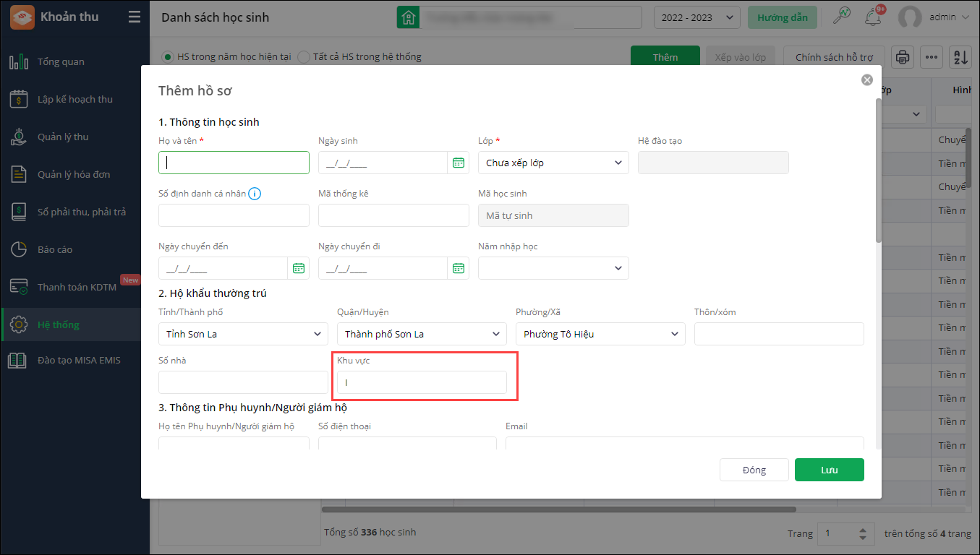Click the Ngày chuyển đi date field
This screenshot has height=555, width=980.
[383, 268]
